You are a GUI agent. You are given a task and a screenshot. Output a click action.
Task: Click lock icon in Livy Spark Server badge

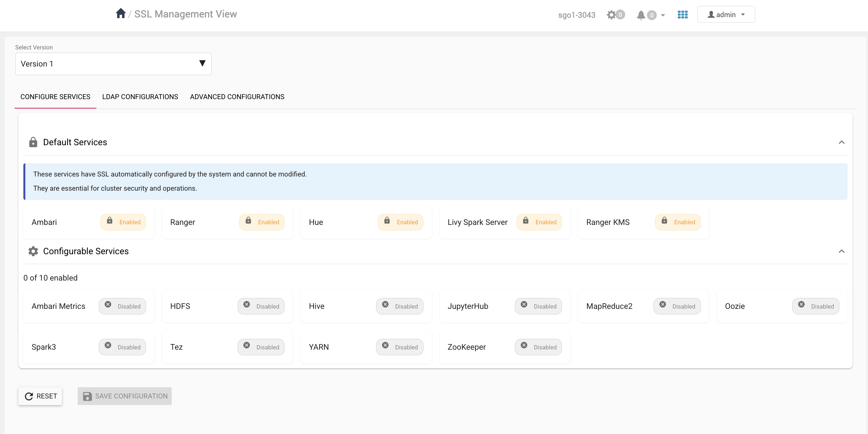click(526, 221)
